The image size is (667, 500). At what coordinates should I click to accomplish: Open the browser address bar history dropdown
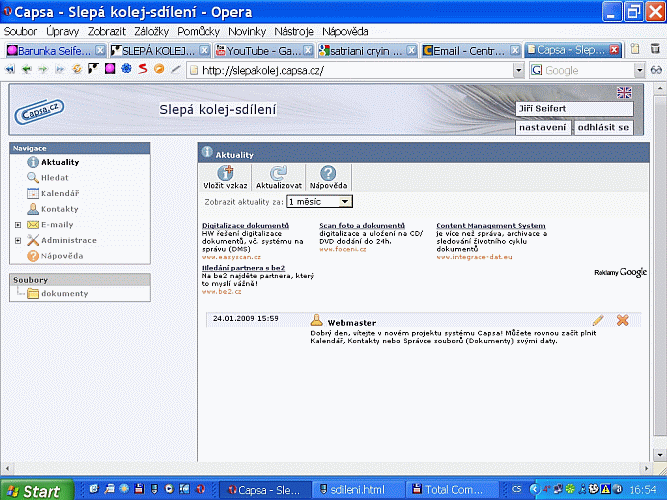click(518, 70)
